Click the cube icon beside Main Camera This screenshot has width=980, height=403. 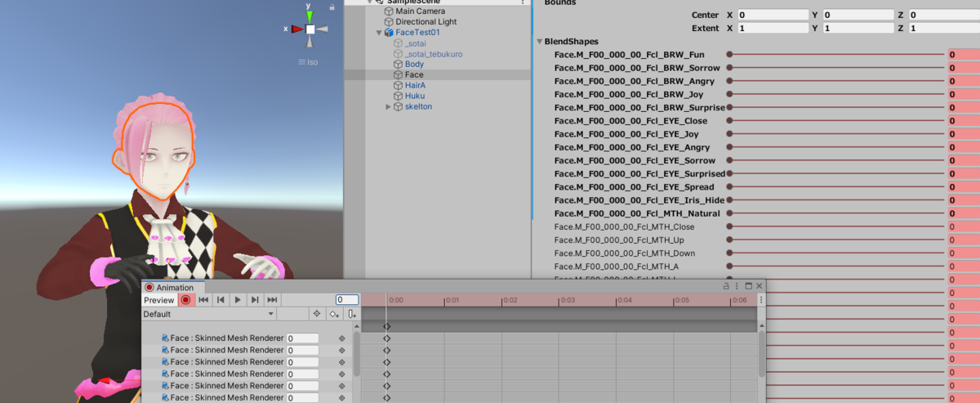pos(389,11)
